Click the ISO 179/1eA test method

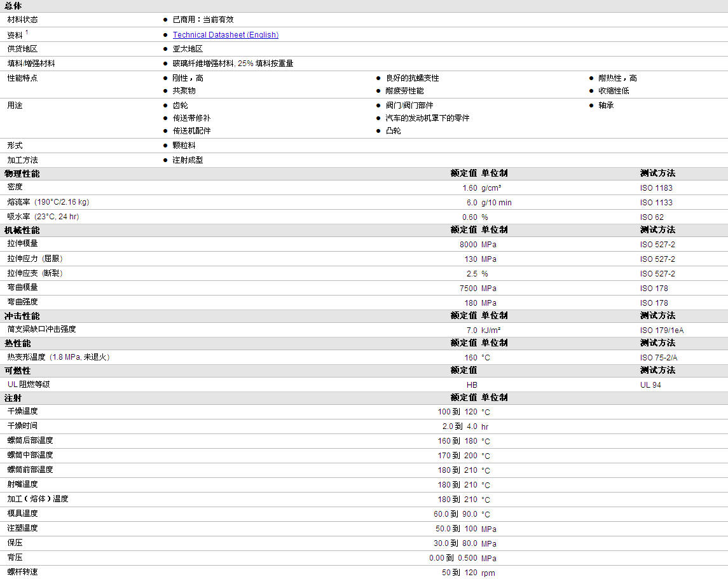(x=662, y=330)
